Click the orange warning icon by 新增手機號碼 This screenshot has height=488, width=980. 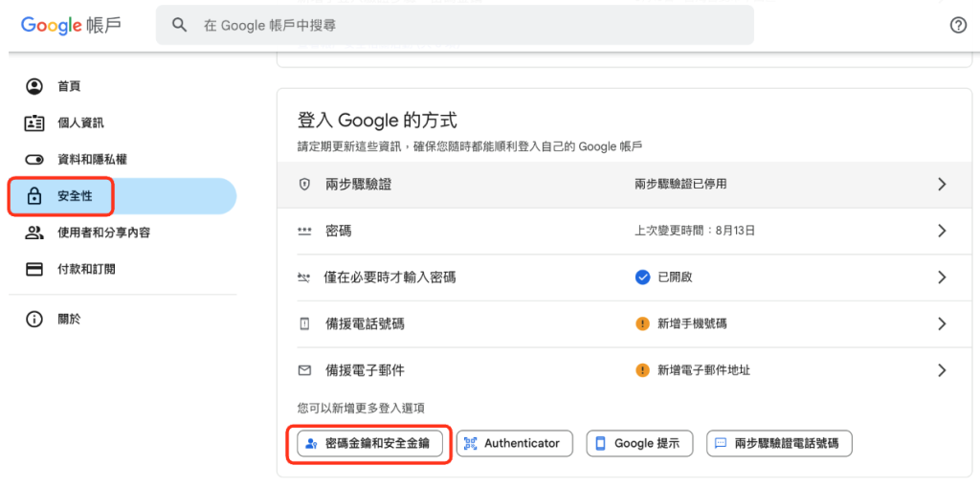(x=642, y=323)
